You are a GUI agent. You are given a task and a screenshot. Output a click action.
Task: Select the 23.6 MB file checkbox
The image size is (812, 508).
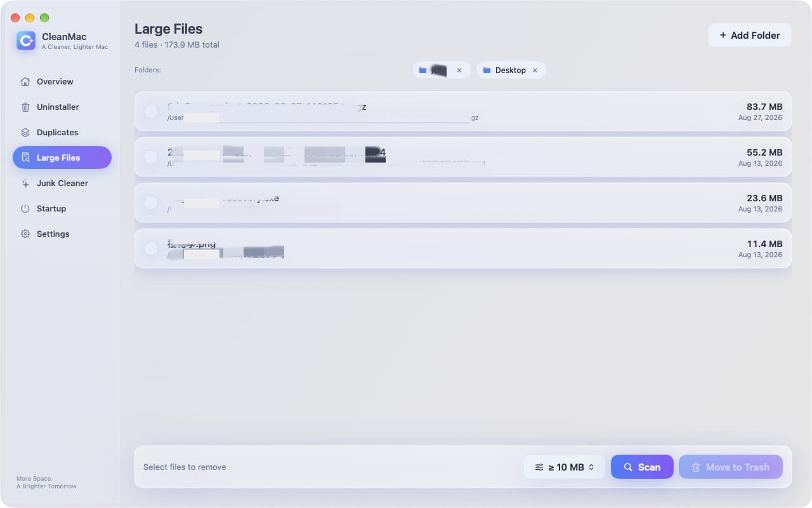click(x=151, y=203)
